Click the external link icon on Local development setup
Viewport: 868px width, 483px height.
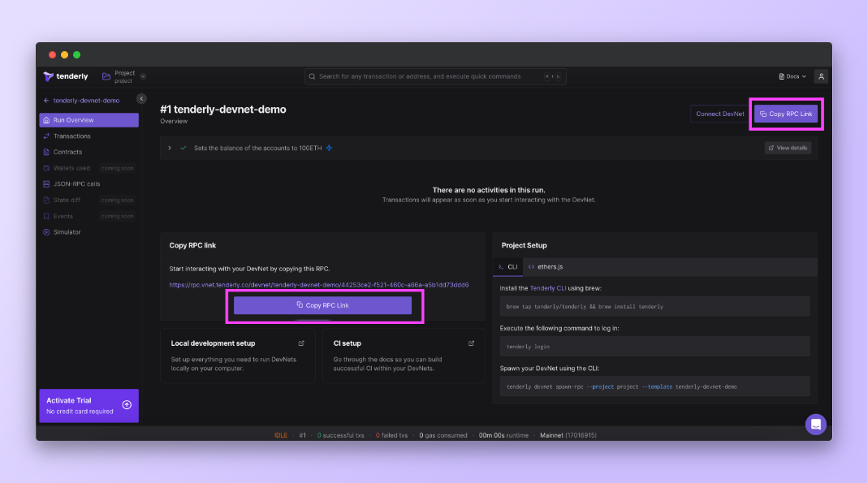(302, 343)
